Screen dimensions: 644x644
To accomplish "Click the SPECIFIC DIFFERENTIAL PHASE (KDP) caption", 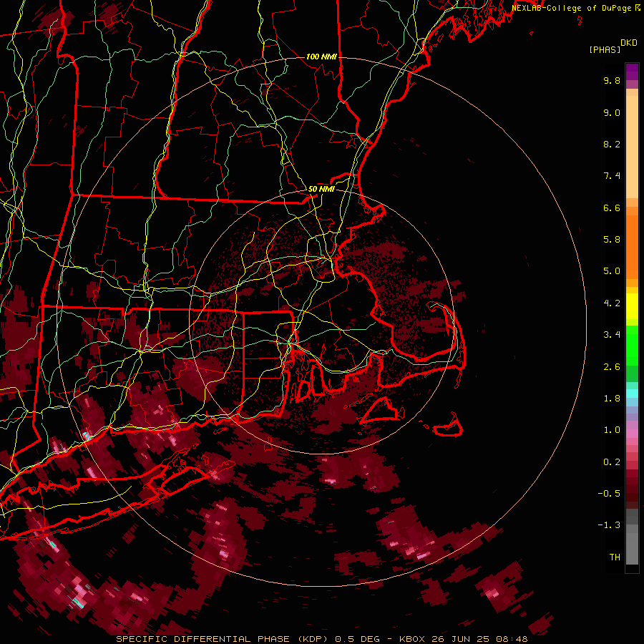I will [x=223, y=639].
